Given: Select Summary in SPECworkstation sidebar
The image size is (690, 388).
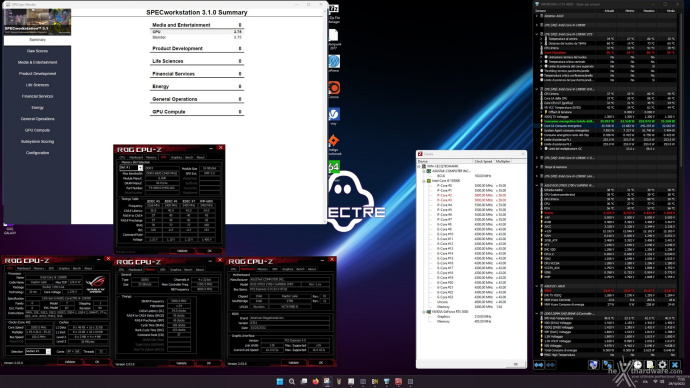Looking at the screenshot, I should pos(37,40).
